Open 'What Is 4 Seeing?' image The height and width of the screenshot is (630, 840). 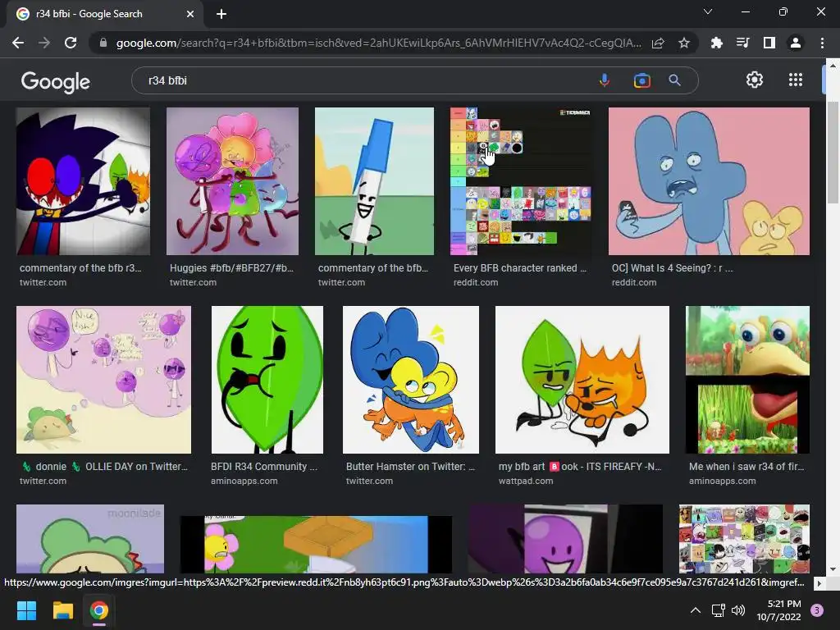click(709, 181)
